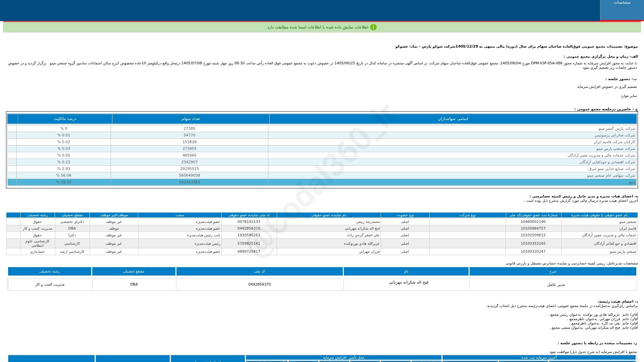Click the مدیر عامل cell in CEO table

click(556, 285)
